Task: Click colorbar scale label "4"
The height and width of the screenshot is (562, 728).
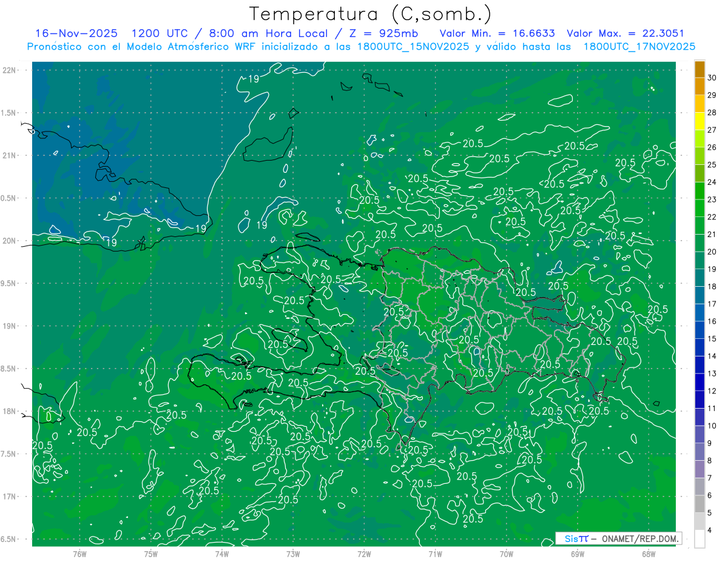Action: click(710, 530)
